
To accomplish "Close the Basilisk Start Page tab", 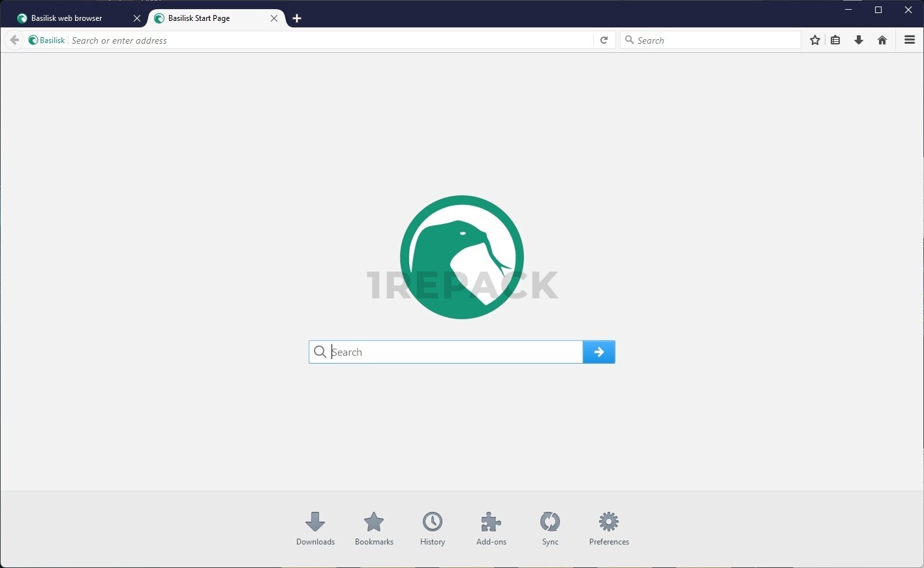I will click(274, 18).
